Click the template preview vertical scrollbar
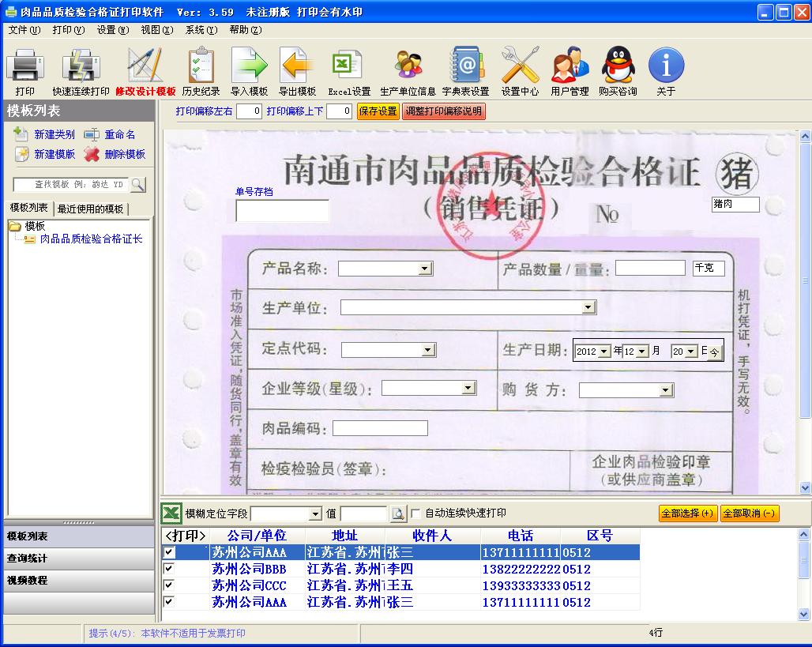 pyautogui.click(x=805, y=316)
